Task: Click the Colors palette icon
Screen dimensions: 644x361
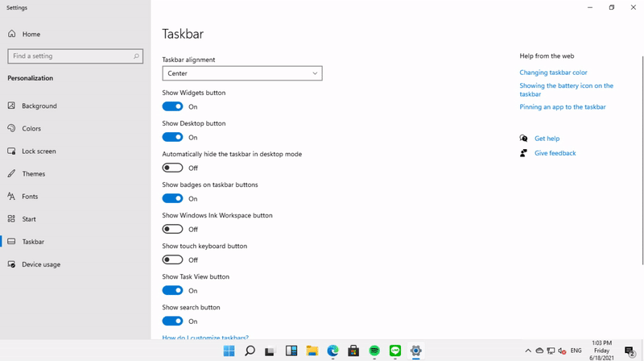Action: pos(11,128)
